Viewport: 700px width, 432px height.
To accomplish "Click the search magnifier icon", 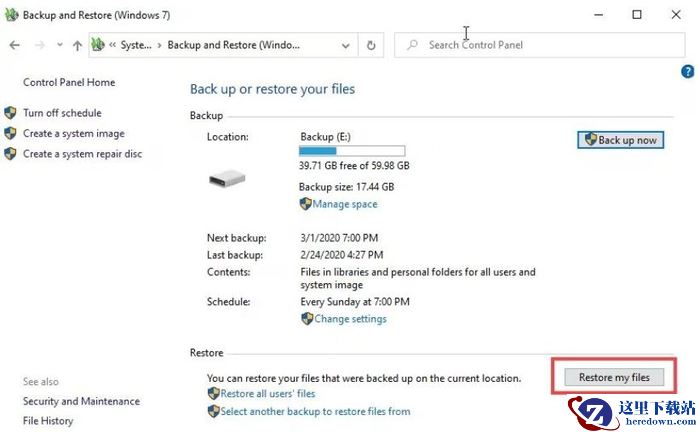I will [x=412, y=45].
